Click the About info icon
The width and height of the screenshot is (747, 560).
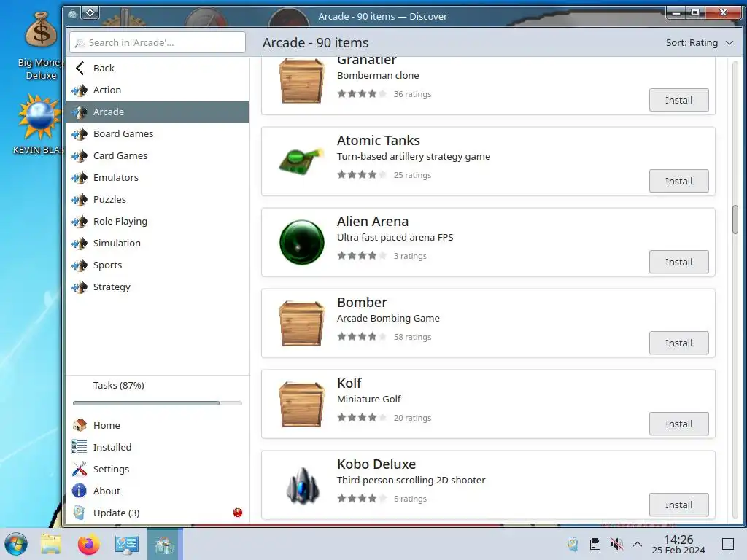point(79,491)
